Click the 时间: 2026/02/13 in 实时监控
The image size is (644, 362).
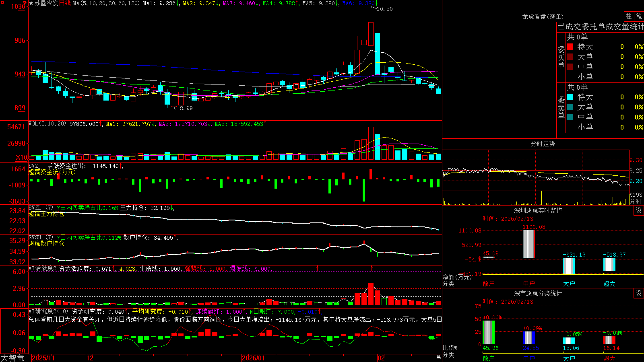508,219
